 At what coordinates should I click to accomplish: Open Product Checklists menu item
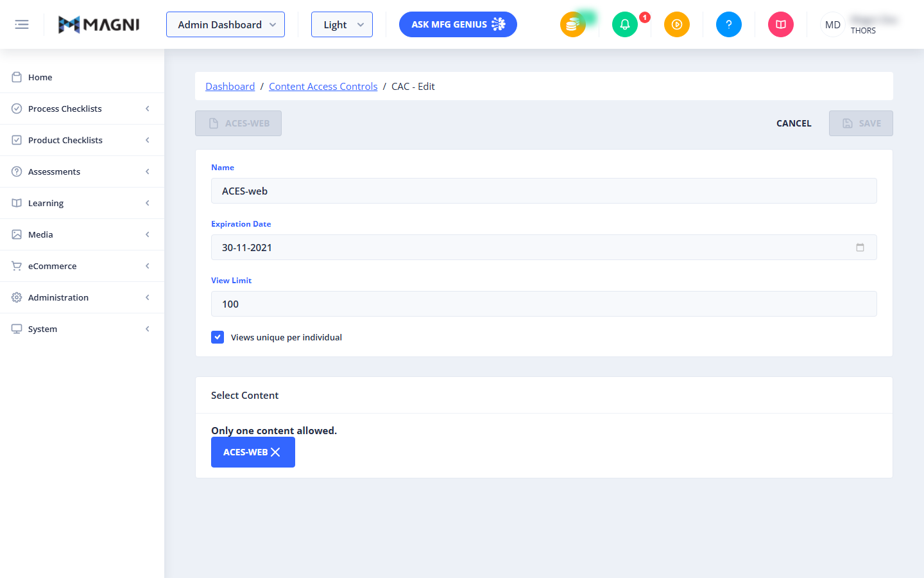point(82,140)
